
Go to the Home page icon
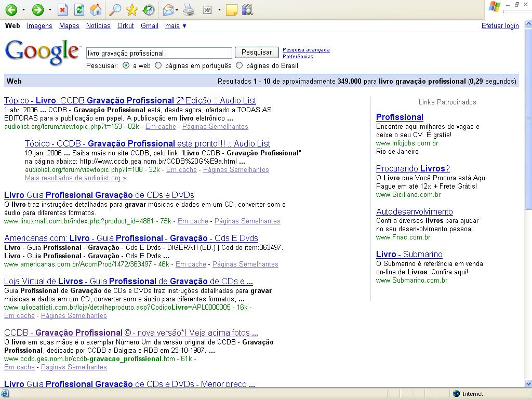coord(95,10)
